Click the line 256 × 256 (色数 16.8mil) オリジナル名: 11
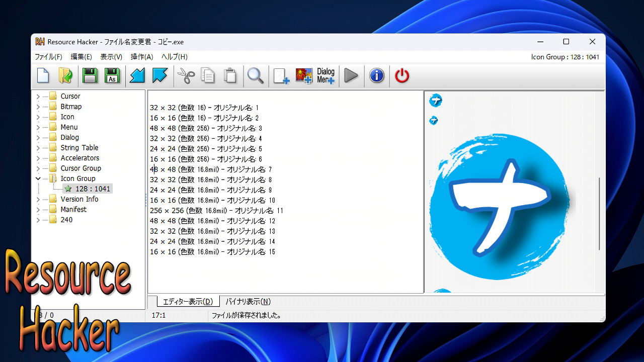The height and width of the screenshot is (362, 644). [217, 211]
